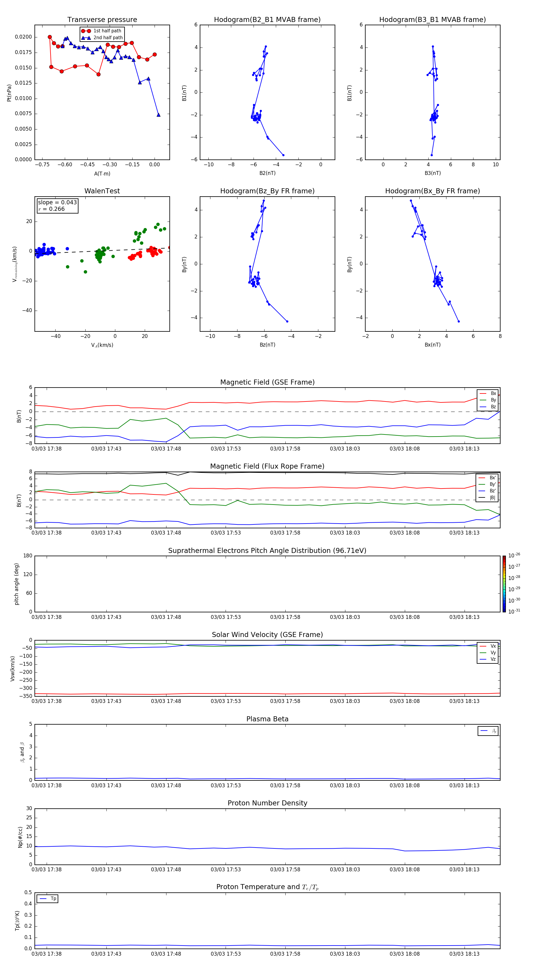Click the pitch angle rainbow colorbar
The height and width of the screenshot is (980, 535).
point(504,584)
